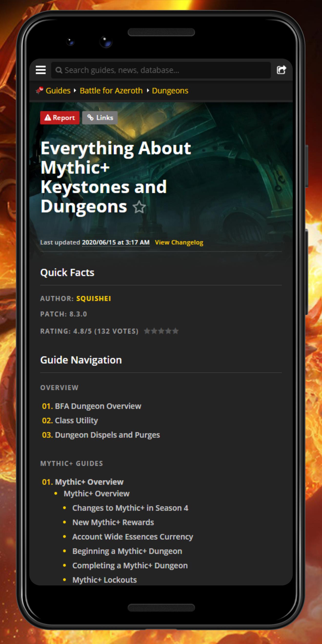Select the Mythic+ Overview sub-bullet link
The image size is (322, 644).
97,493
